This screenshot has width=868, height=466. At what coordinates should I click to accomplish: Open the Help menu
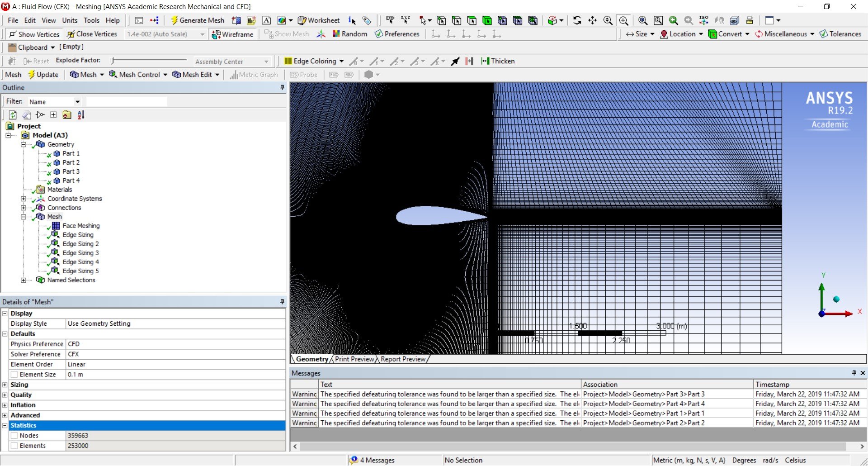(113, 20)
